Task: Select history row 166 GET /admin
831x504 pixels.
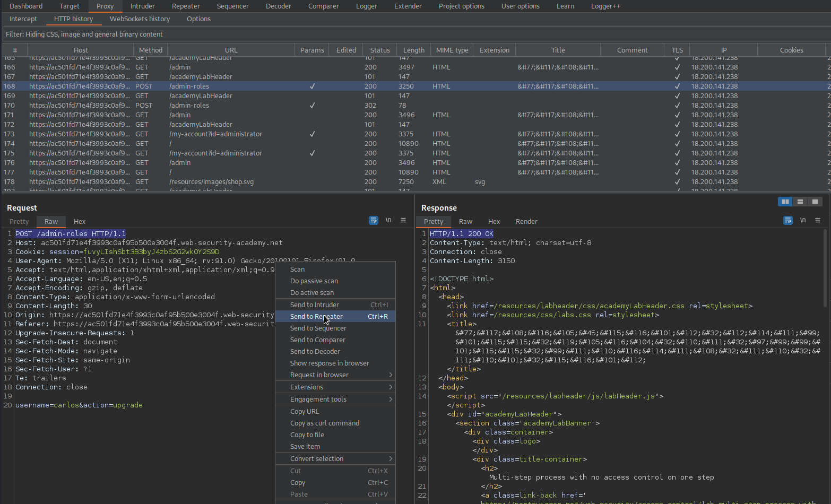Action: point(416,67)
